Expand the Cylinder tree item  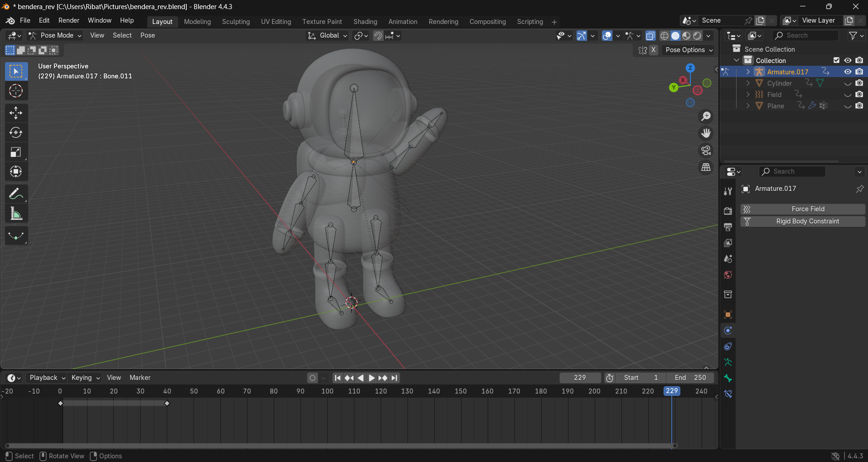748,83
